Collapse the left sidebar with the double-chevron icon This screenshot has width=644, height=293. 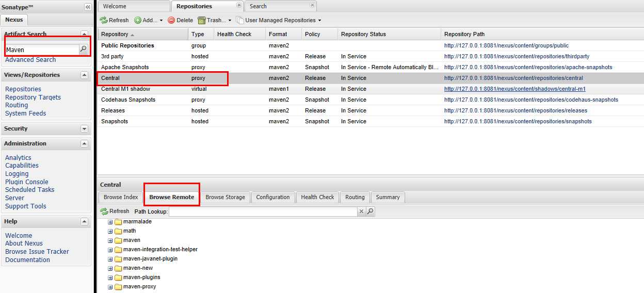pos(88,7)
